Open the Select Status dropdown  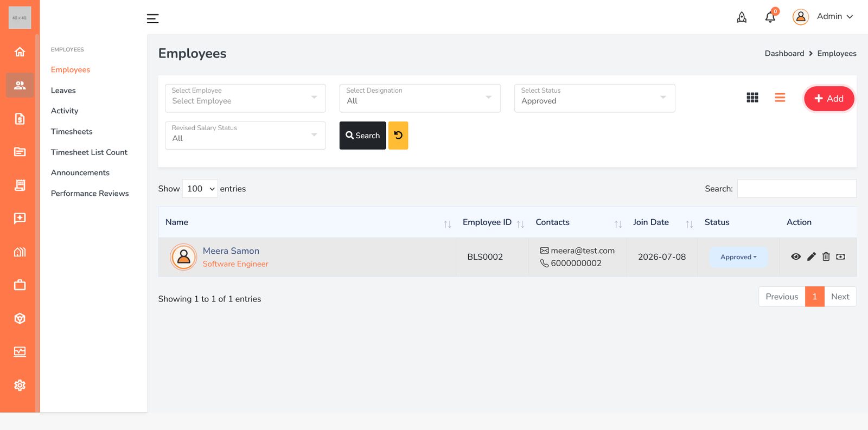tap(595, 98)
